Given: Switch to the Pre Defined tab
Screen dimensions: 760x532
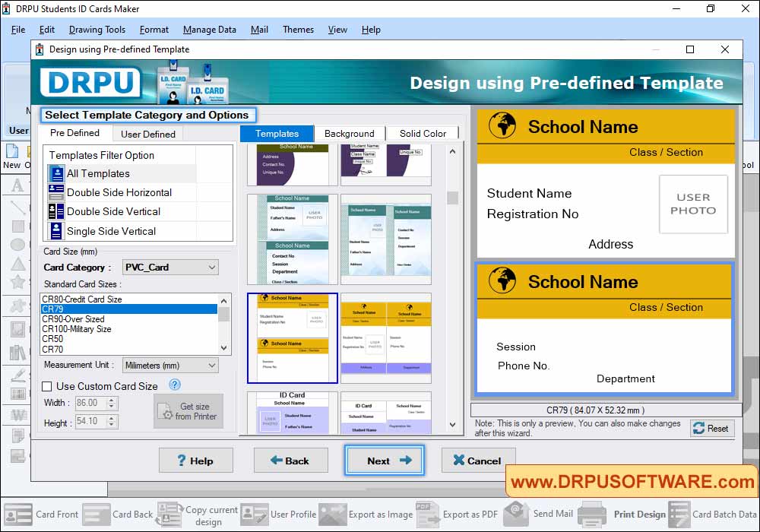Looking at the screenshot, I should (74, 133).
